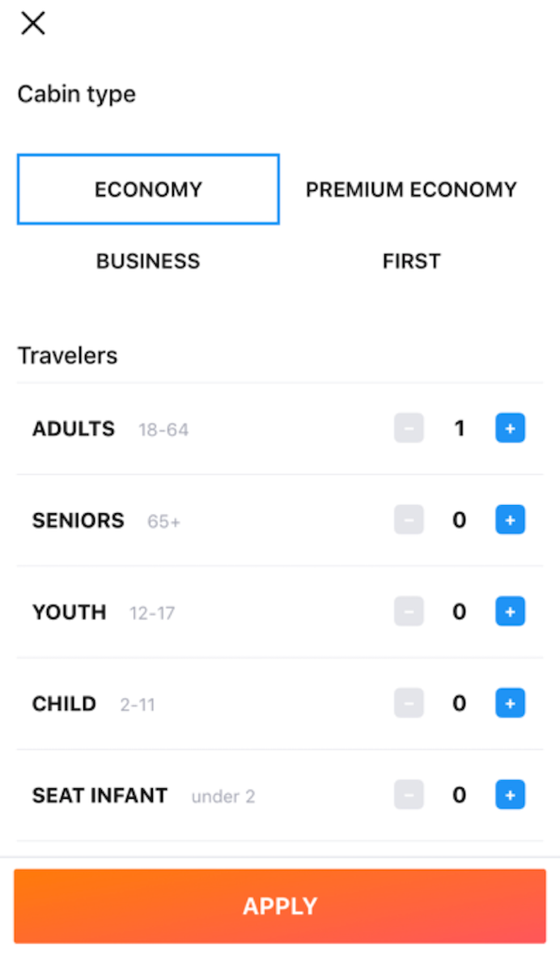560x955 pixels.
Task: Decrease the Adults traveler count
Action: (409, 428)
